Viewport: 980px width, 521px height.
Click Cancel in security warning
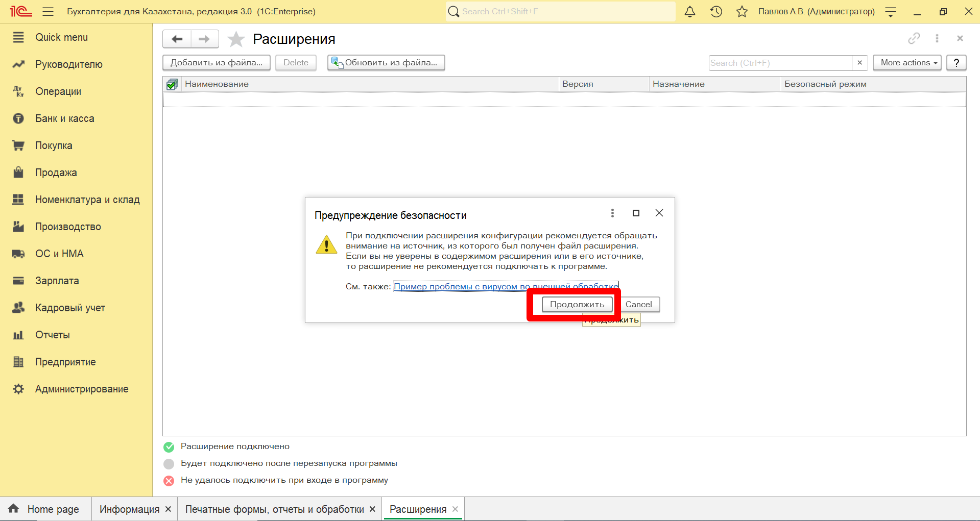639,305
